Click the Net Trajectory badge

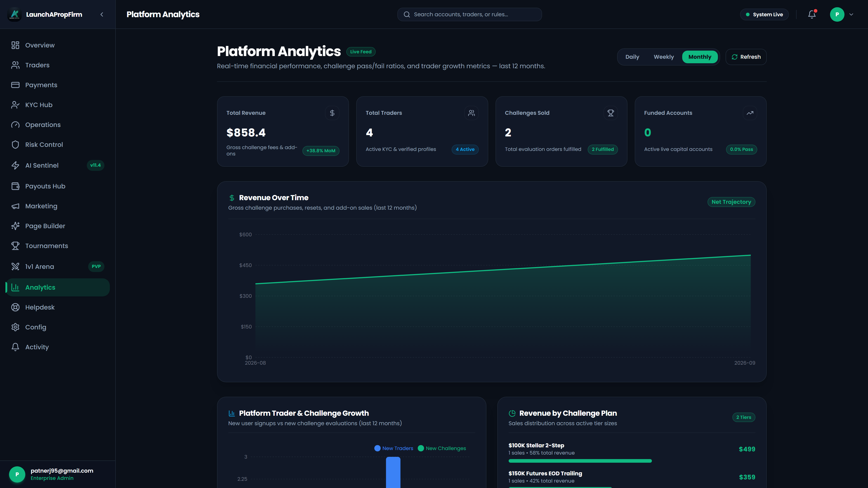tap(731, 202)
